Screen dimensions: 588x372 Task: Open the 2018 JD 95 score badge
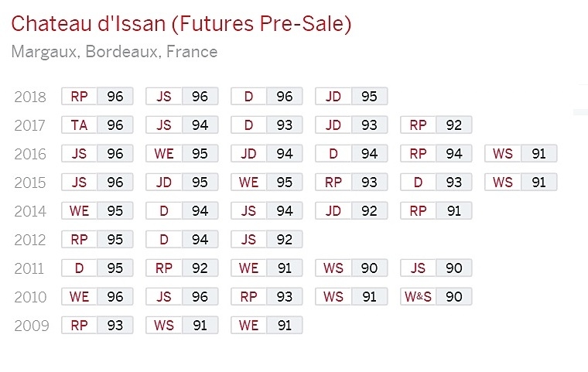351,97
